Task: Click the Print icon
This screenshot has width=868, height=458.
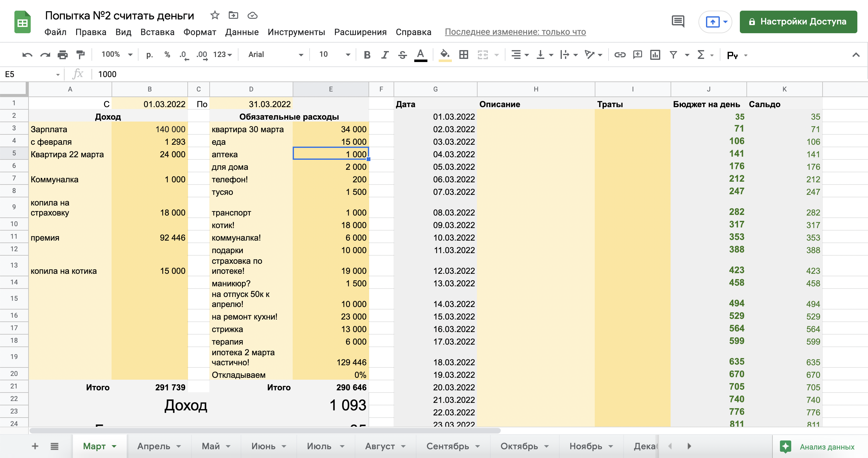Action: [62, 55]
